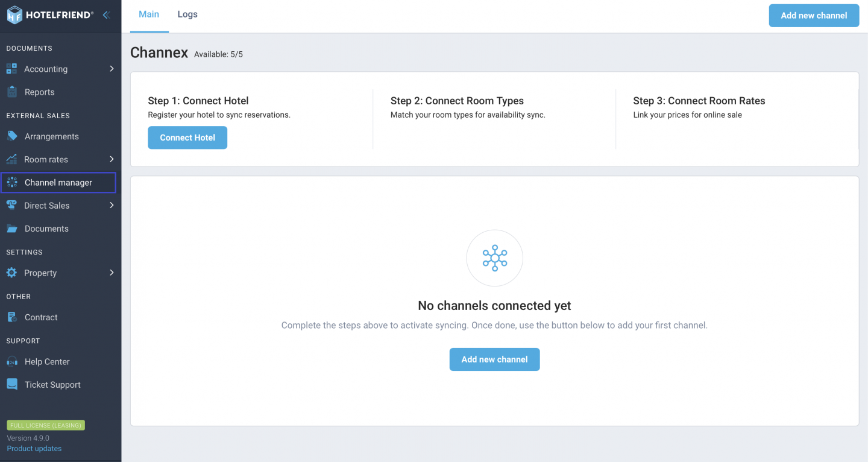Screen dimensions: 868x462
Task: Click the SETTINGS section label
Action: [x=24, y=252]
